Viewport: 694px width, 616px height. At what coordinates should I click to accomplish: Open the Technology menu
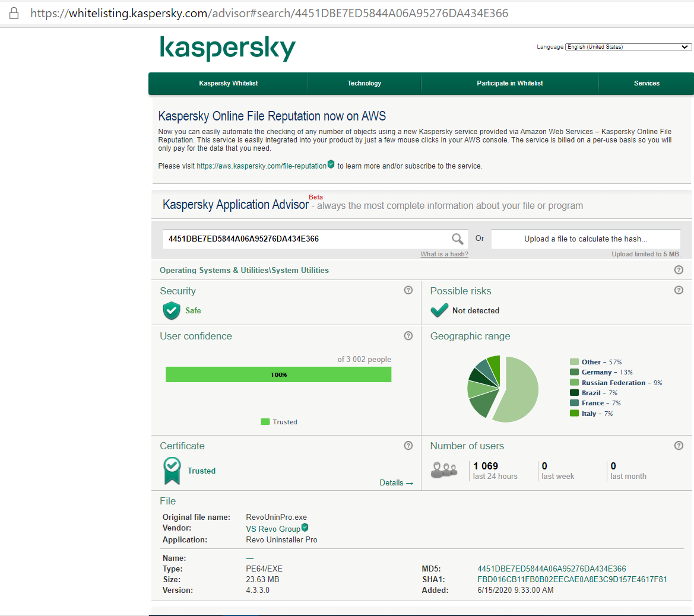(x=365, y=83)
